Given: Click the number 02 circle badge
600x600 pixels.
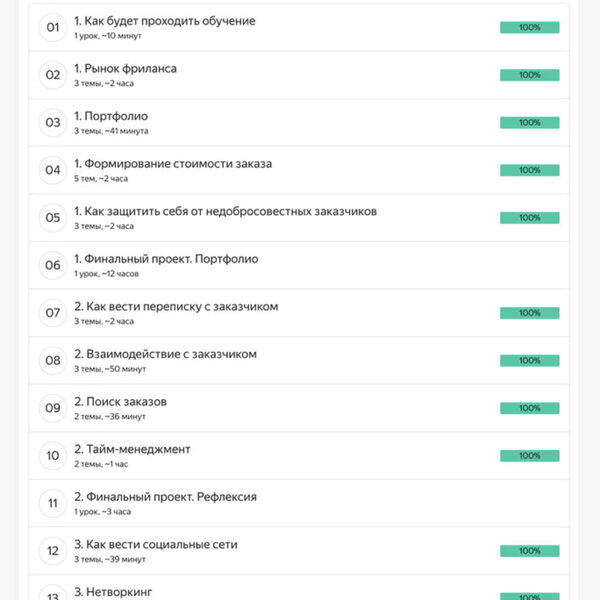Looking at the screenshot, I should tap(53, 75).
